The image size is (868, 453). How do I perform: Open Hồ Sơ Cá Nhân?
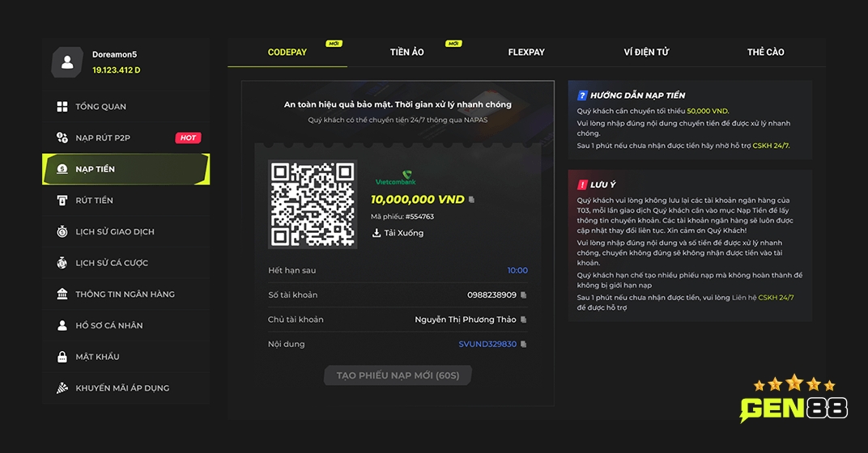126,325
